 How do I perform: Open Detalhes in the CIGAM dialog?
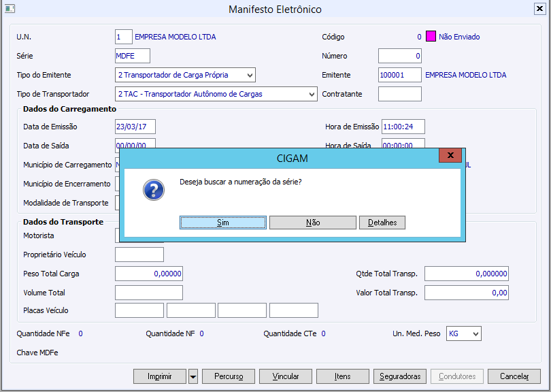coord(382,223)
